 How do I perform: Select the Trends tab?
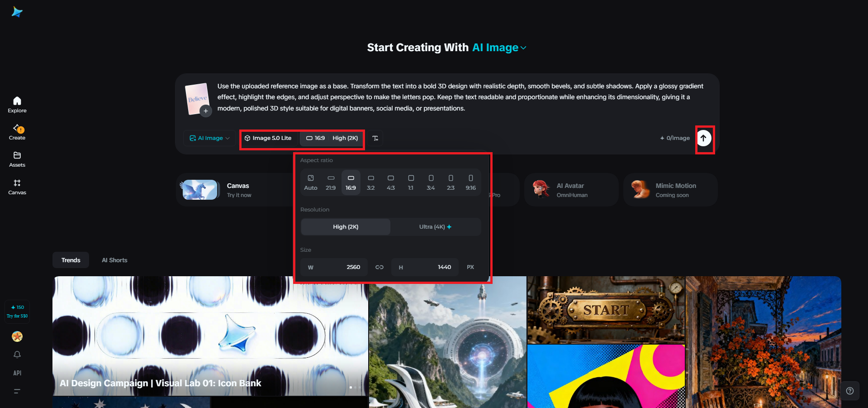click(x=71, y=260)
